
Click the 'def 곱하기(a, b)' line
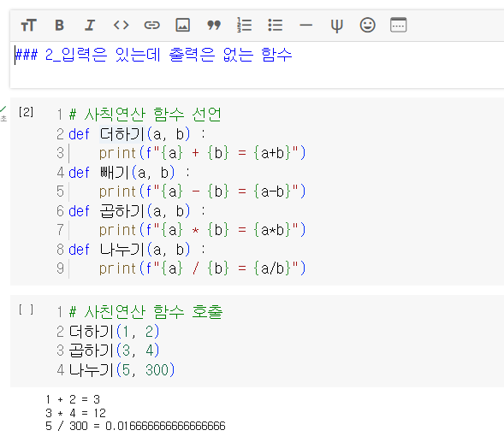[137, 211]
